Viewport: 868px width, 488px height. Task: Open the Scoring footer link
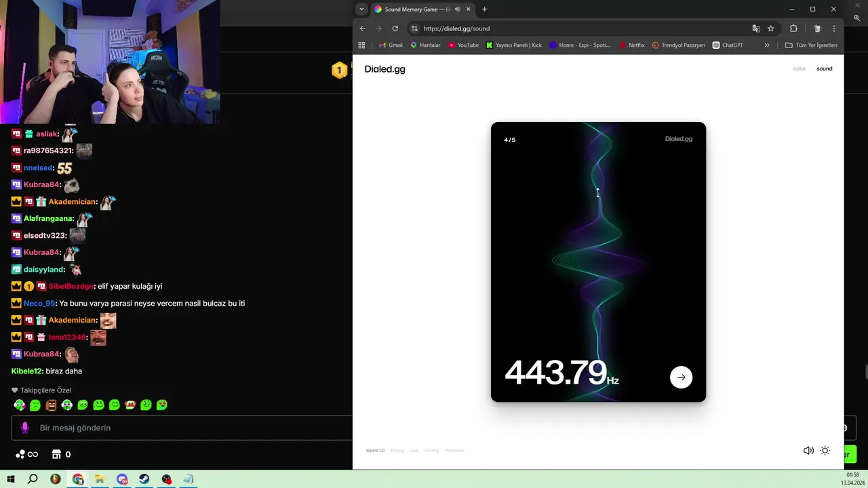pyautogui.click(x=432, y=451)
